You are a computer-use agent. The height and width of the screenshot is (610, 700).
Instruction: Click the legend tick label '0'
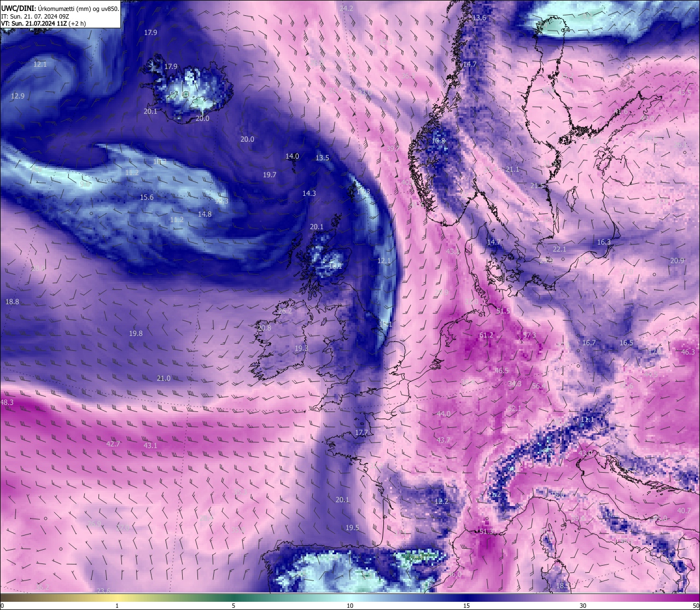pyautogui.click(x=2, y=606)
